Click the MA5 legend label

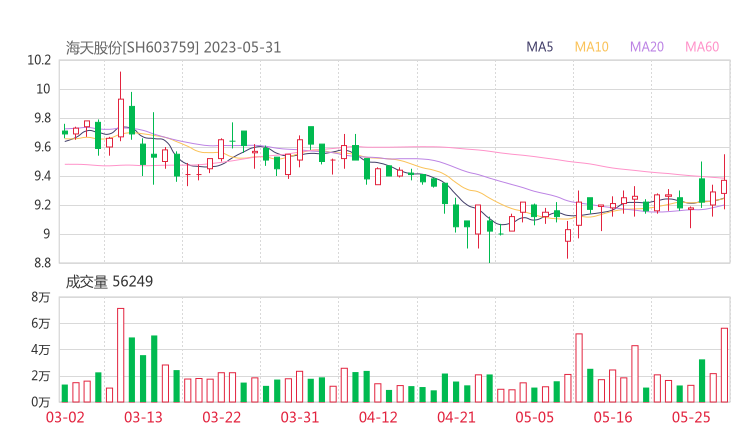click(539, 47)
